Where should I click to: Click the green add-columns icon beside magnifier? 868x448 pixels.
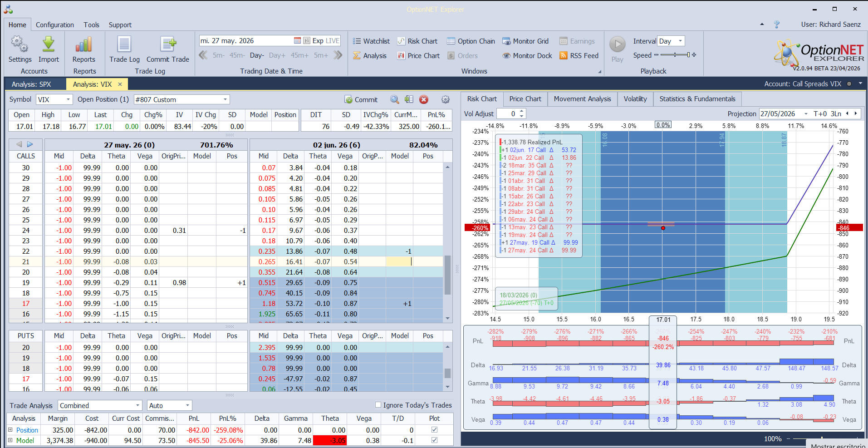409,99
